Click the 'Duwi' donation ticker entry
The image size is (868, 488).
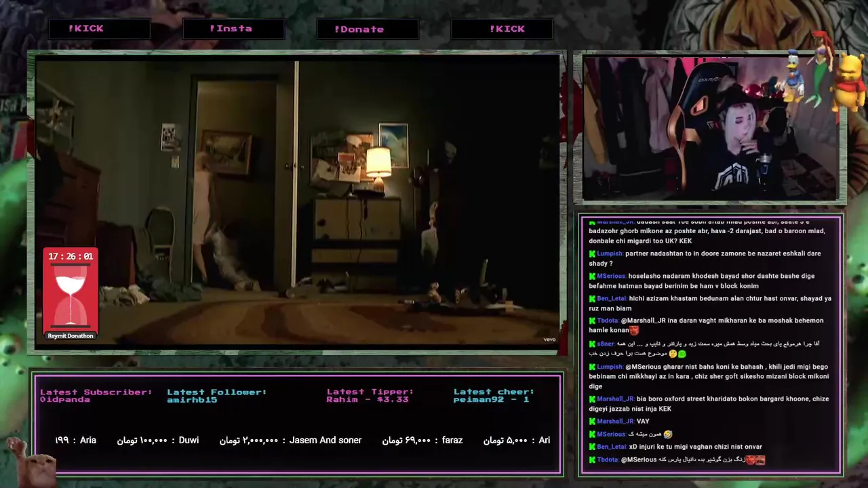[x=158, y=441]
